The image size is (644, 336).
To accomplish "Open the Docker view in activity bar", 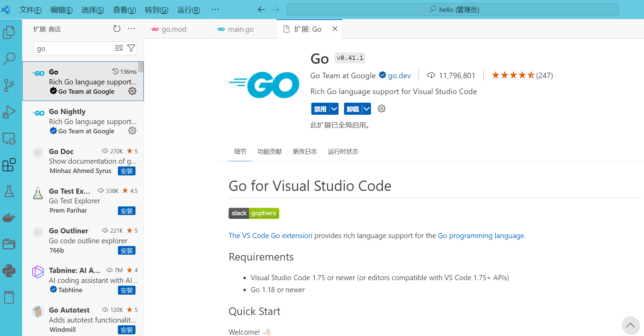I will coord(9,218).
